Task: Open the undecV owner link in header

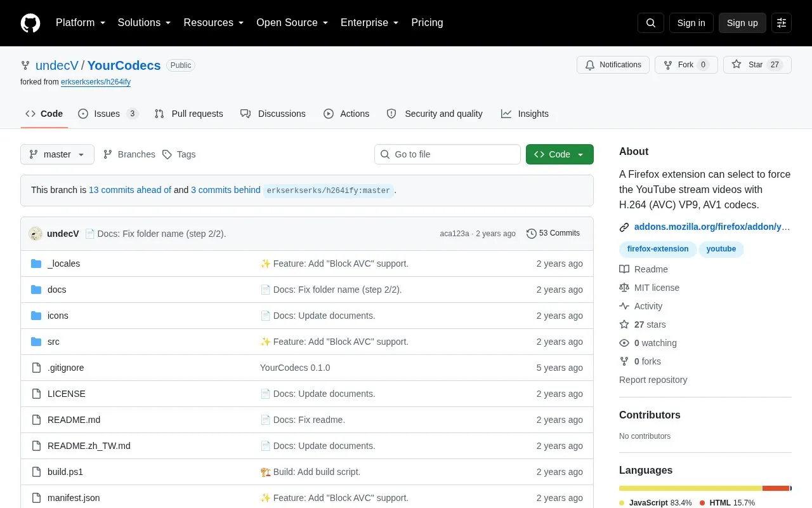Action: [x=57, y=65]
